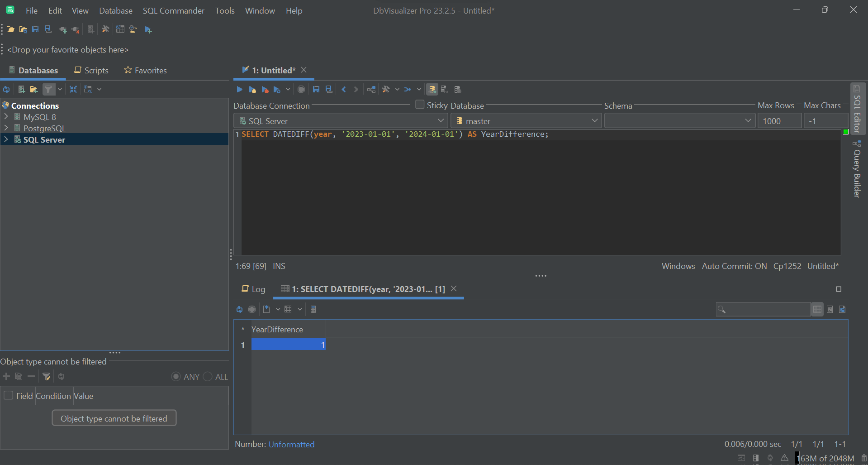Open the Database Connection dropdown
Viewport: 868px width, 465px height.
(441, 120)
